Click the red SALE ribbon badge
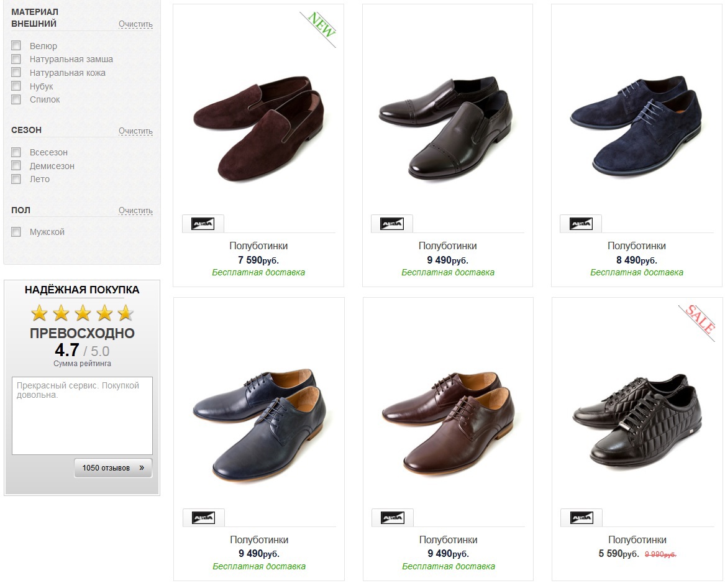725x588 pixels. click(700, 319)
